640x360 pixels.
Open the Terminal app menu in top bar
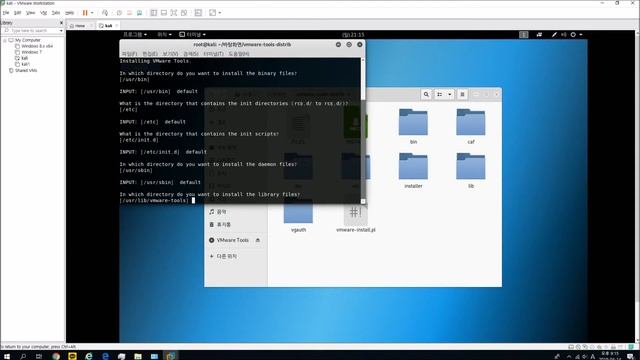[192, 35]
